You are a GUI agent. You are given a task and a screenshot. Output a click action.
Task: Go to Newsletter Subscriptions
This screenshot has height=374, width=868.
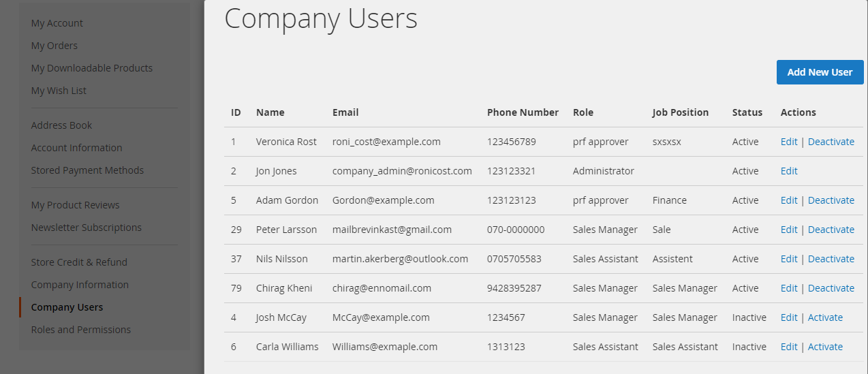[87, 228]
